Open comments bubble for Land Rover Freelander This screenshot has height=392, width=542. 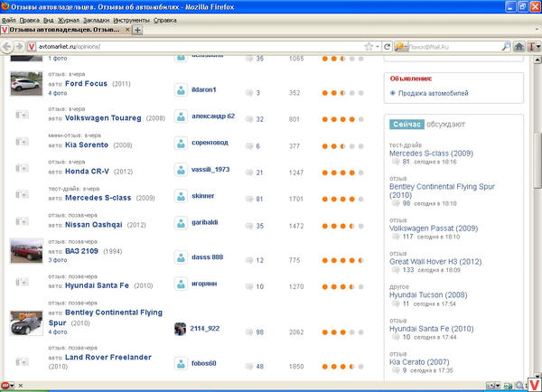click(249, 367)
